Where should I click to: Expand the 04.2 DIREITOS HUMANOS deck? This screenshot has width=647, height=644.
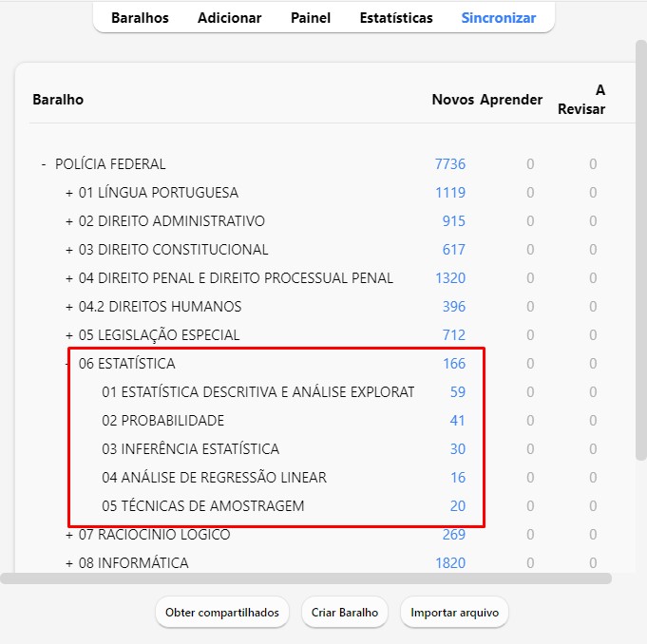point(69,307)
